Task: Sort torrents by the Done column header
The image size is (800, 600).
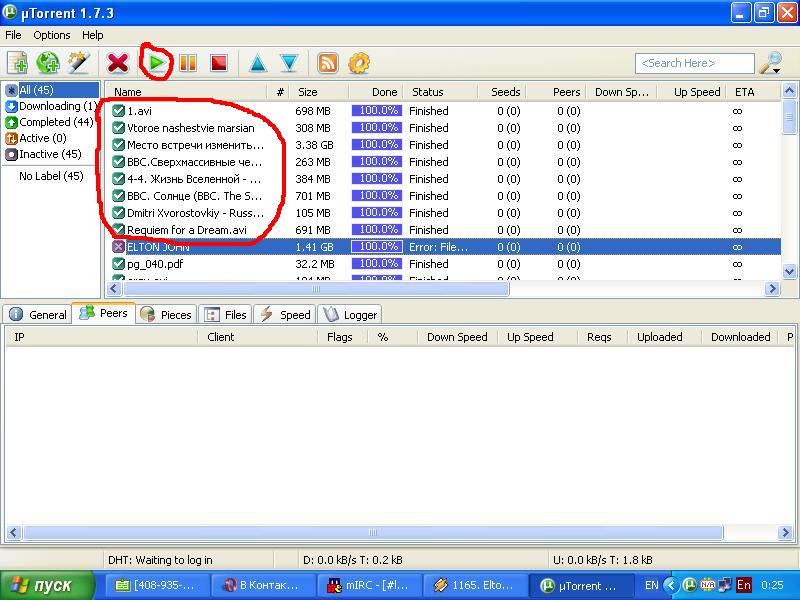Action: pos(376,92)
